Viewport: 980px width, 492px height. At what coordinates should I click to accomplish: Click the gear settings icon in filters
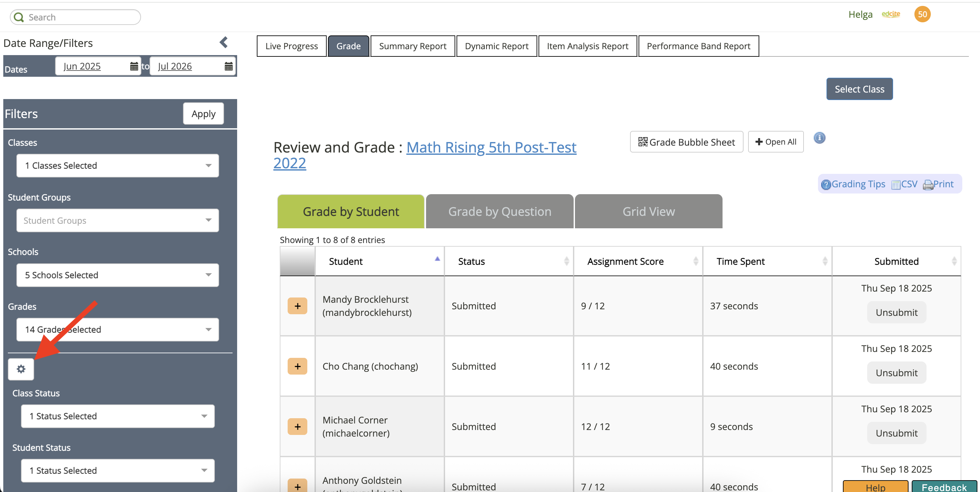click(21, 369)
